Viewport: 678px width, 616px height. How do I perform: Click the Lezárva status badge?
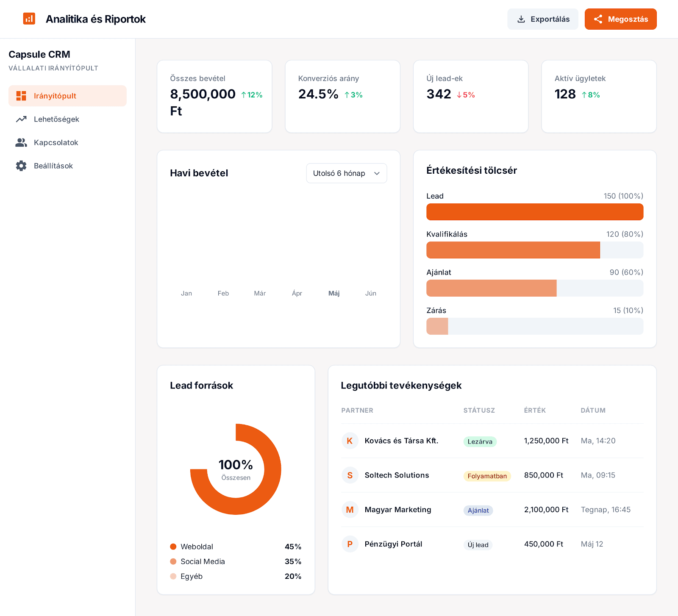pyautogui.click(x=480, y=441)
